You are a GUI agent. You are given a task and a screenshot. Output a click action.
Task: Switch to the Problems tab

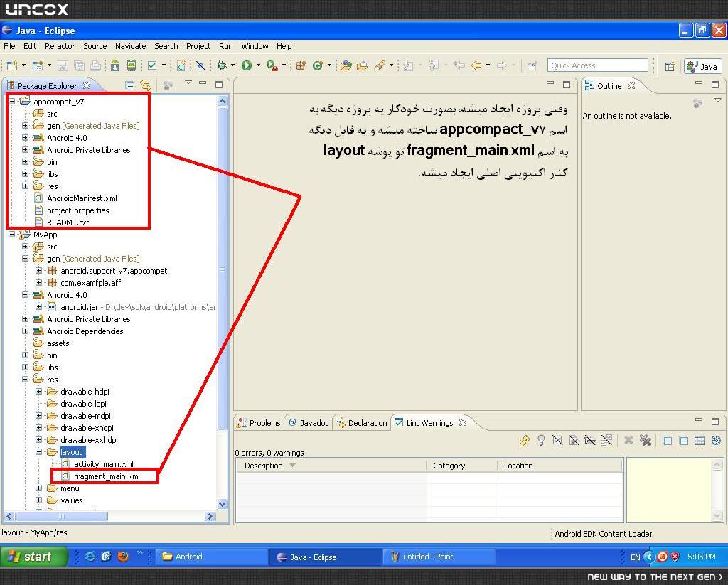(259, 422)
